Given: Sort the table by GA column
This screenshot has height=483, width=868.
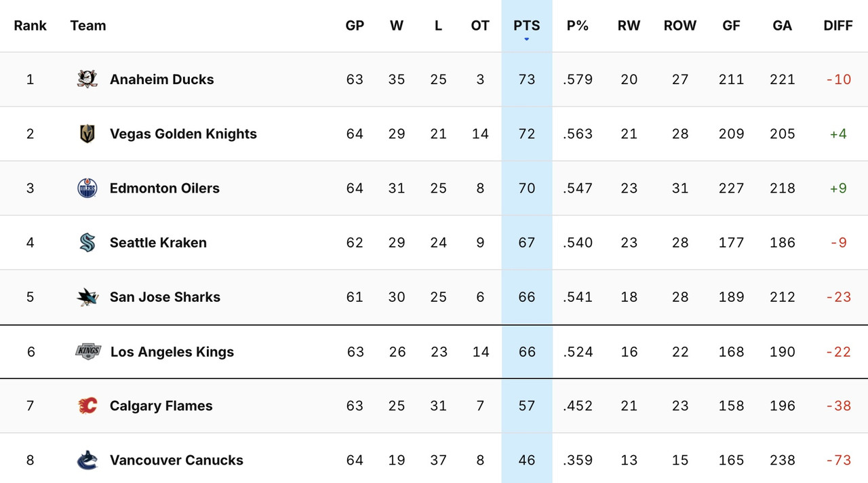Looking at the screenshot, I should point(782,25).
